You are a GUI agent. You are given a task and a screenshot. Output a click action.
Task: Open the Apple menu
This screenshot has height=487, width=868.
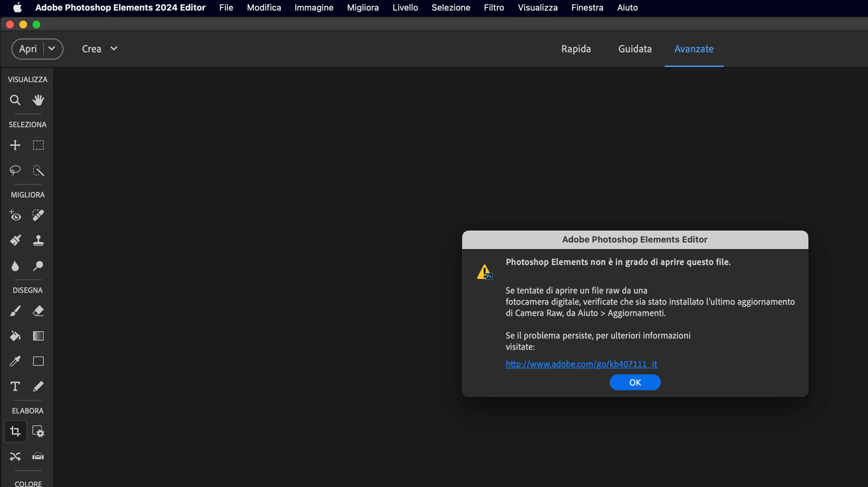tap(18, 7)
